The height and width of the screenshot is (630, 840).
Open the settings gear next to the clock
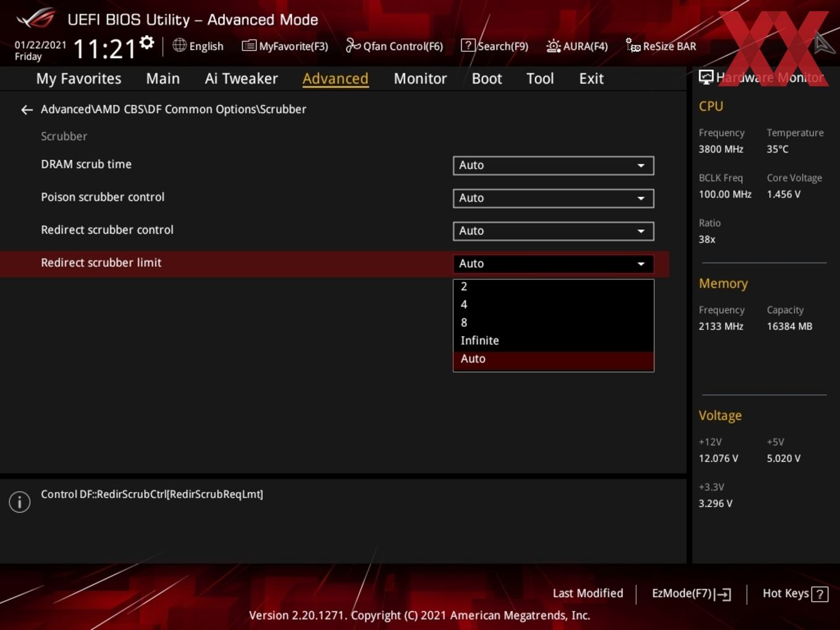tap(147, 43)
